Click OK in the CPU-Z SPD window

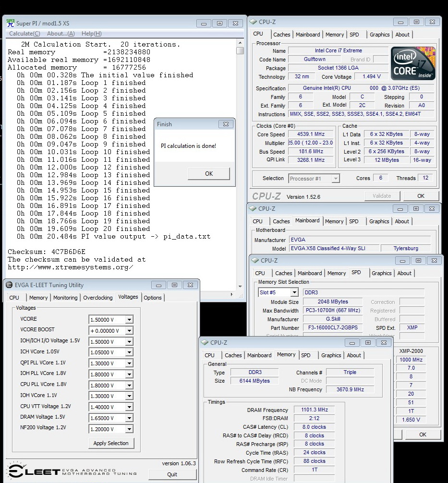pyautogui.click(x=423, y=435)
